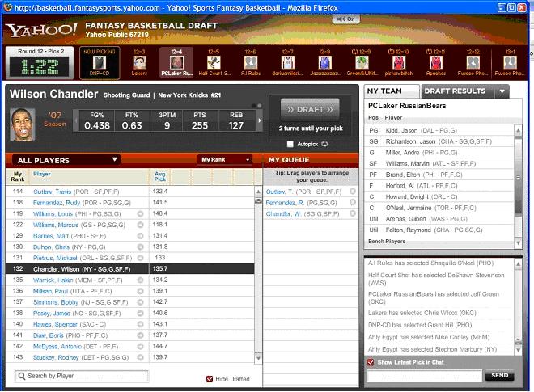Enable the Autopick checkbox
This screenshot has width=534, height=392.
click(x=290, y=145)
